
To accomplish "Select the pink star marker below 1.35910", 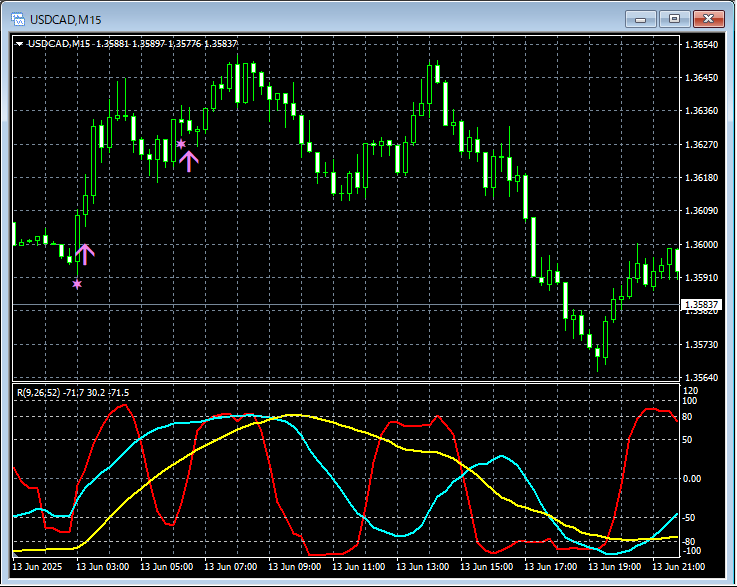I will (x=77, y=285).
